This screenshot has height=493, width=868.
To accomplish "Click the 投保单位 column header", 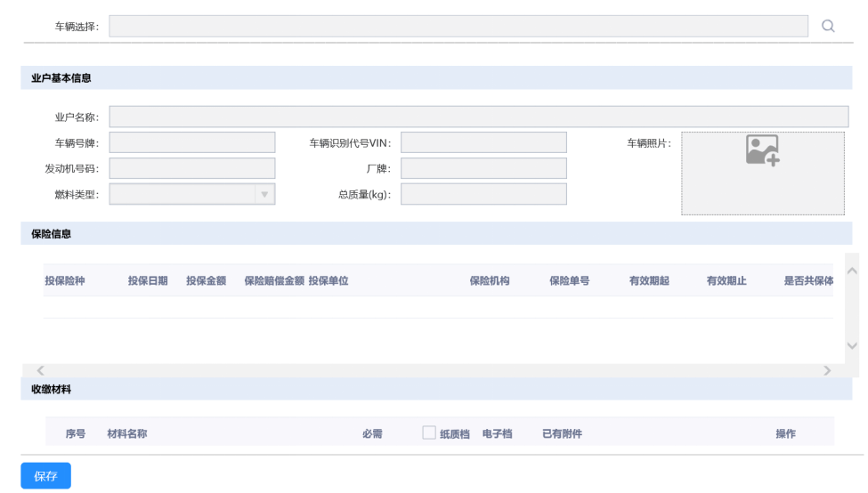I will pyautogui.click(x=329, y=281).
